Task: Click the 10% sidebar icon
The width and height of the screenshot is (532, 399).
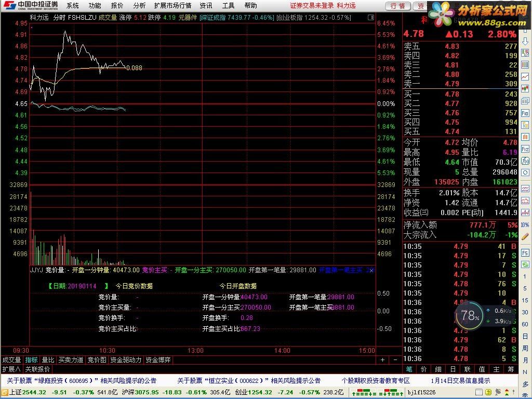Action: pyautogui.click(x=525, y=224)
